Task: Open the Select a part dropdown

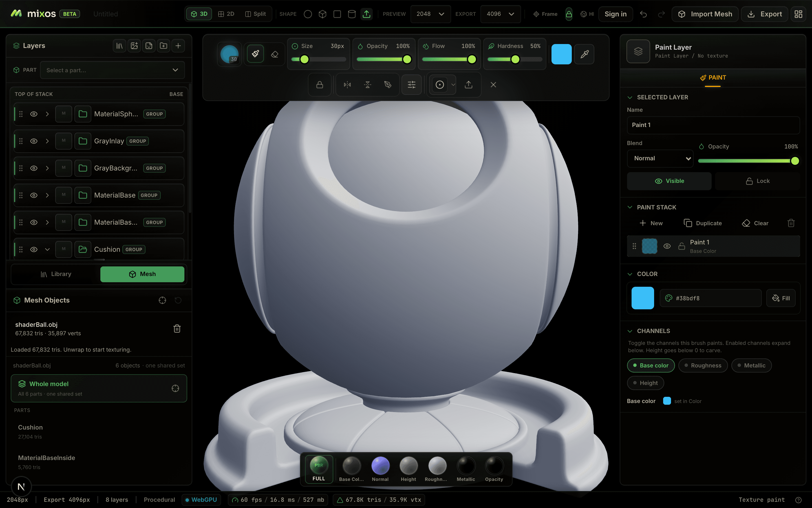Action: click(112, 70)
